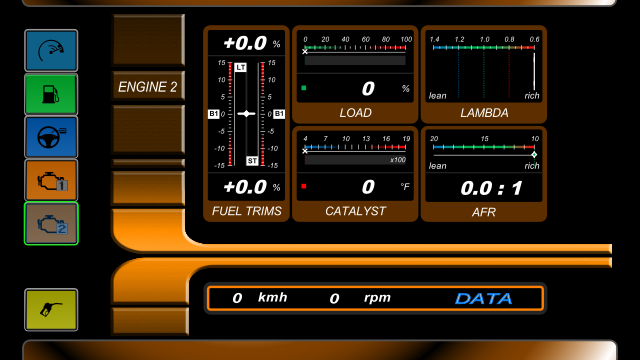Click the AFR ratio readout 0.0 : 1
Viewport: 640px width, 360px height.
coord(491,188)
